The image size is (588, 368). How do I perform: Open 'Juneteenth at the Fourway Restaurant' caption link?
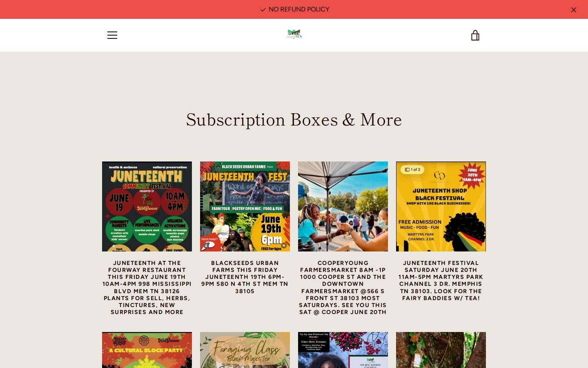[147, 287]
